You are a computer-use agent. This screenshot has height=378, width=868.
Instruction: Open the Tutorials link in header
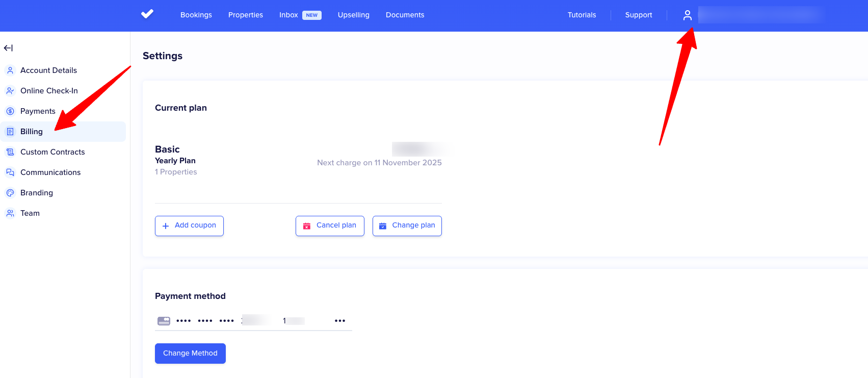coord(582,15)
